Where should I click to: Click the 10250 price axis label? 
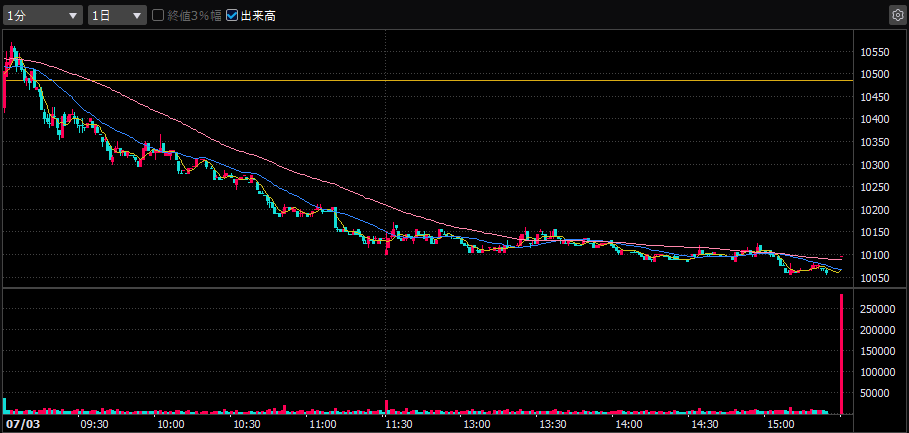(874, 187)
